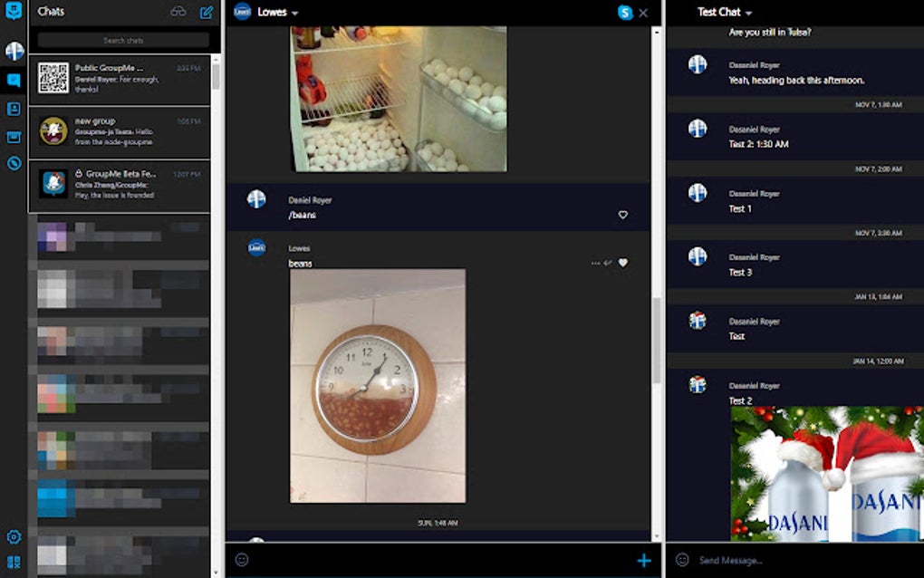Open the Public GroupMe conversation
Image resolution: width=924 pixels, height=578 pixels.
point(120,80)
